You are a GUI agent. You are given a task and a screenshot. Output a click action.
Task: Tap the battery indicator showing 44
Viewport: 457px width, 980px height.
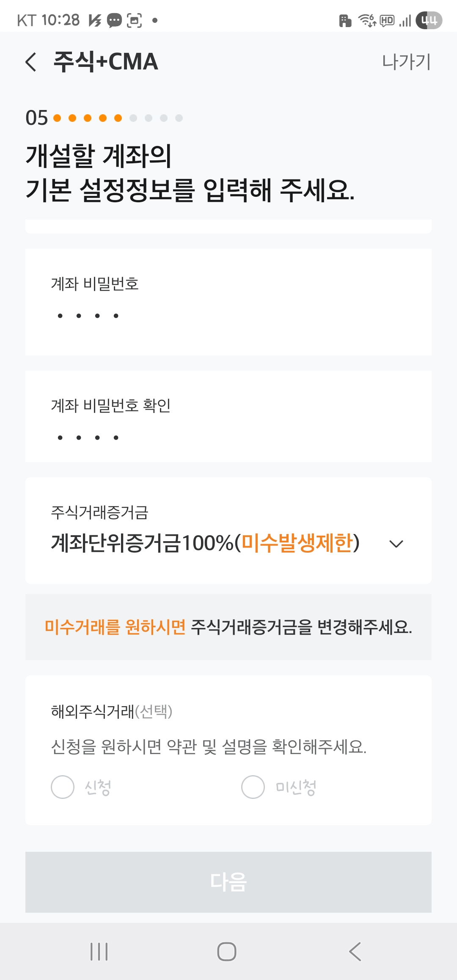coord(429,20)
